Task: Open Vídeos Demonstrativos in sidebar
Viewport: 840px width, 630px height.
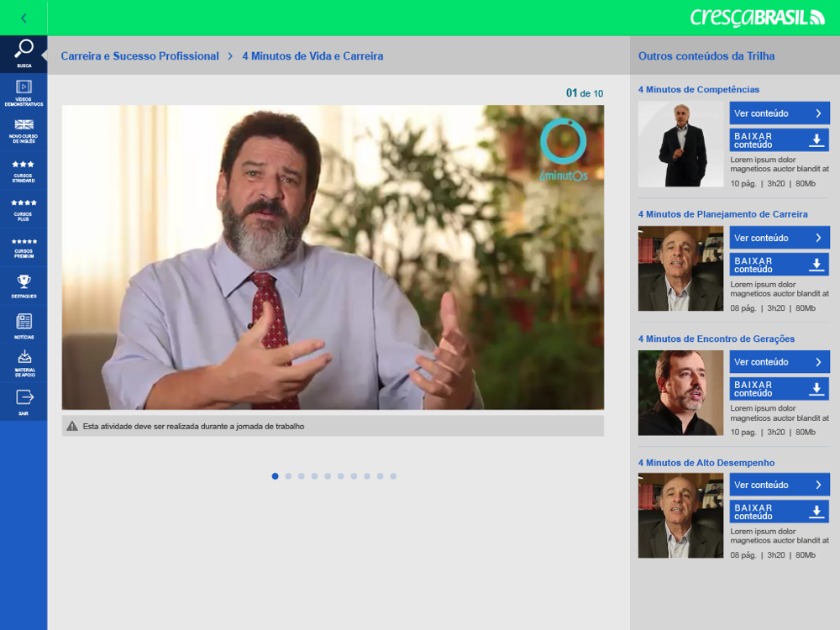Action: pyautogui.click(x=24, y=92)
